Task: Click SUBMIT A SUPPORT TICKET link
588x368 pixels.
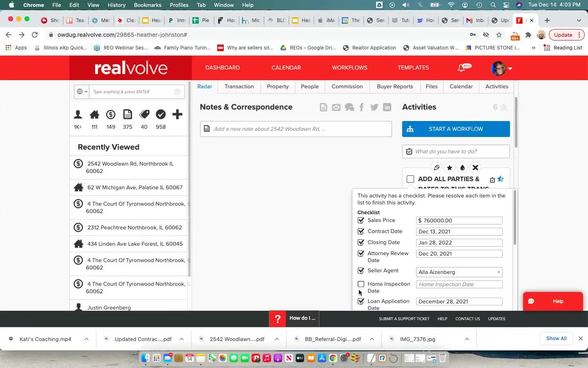Action: pyautogui.click(x=404, y=319)
